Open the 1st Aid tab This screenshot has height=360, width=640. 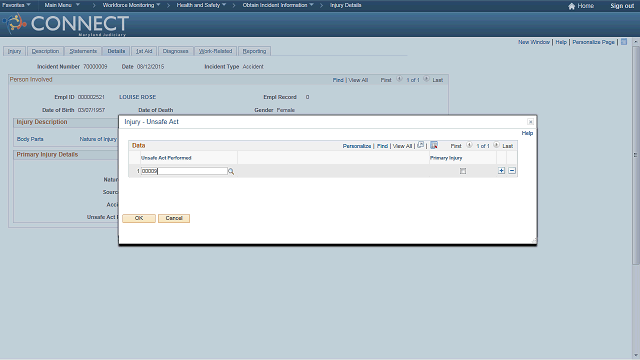144,51
